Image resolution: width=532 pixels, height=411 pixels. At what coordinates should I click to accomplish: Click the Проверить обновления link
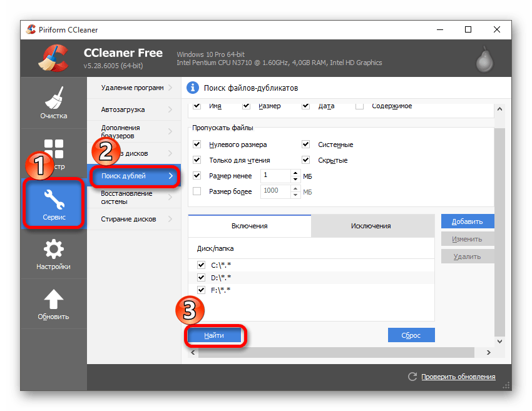pos(458,377)
